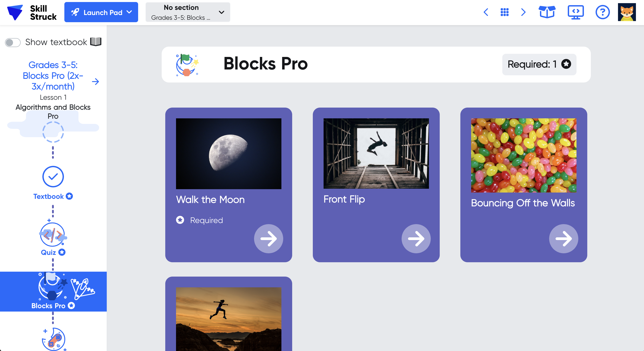Open the code monitor icon
This screenshot has width=644, height=351.
coord(576,12)
